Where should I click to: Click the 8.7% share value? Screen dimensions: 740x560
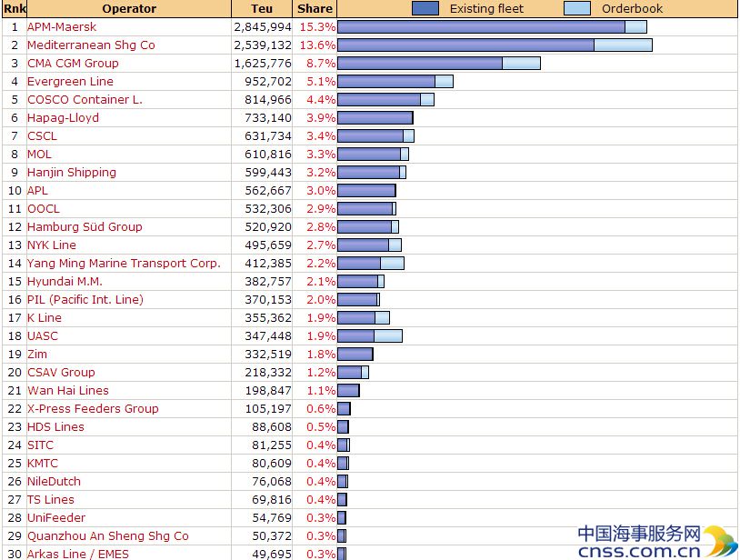(321, 64)
